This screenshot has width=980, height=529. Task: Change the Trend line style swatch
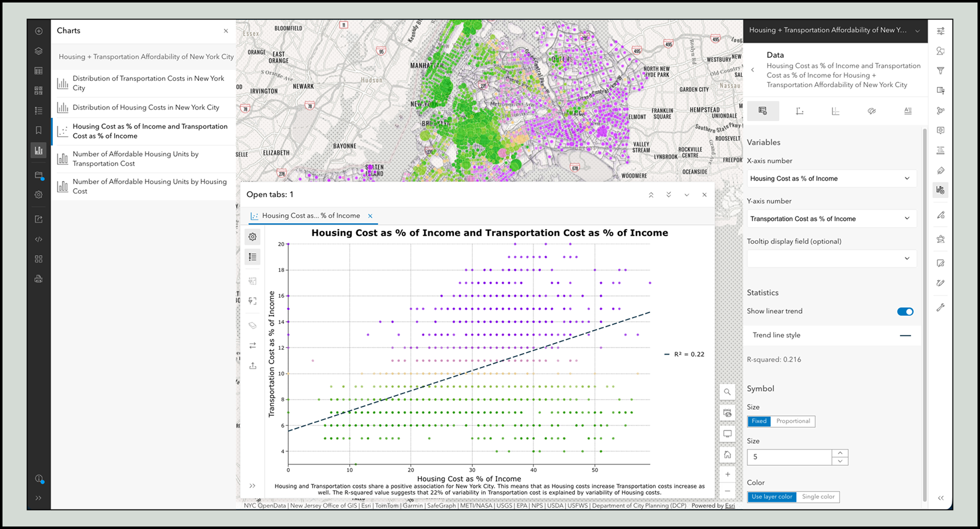click(905, 335)
